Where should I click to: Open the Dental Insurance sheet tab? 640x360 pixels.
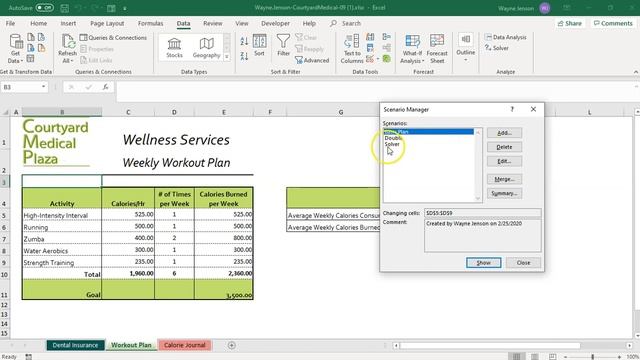click(x=75, y=345)
